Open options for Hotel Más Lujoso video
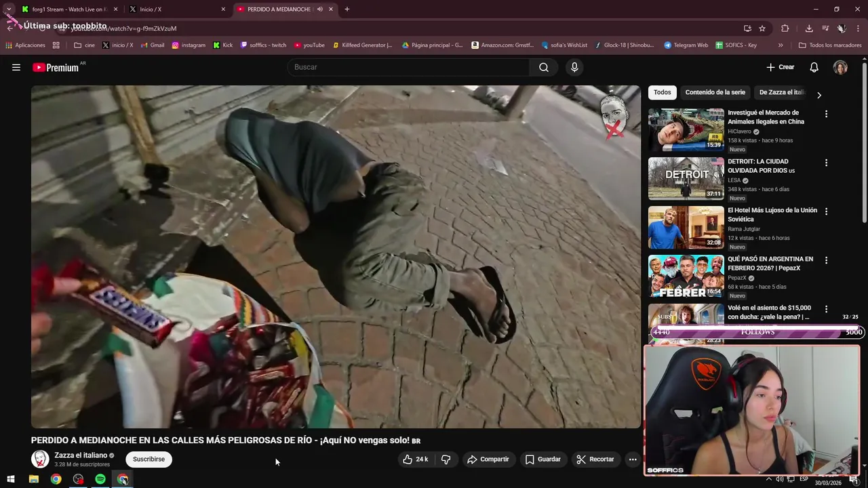868x488 pixels. (x=826, y=211)
